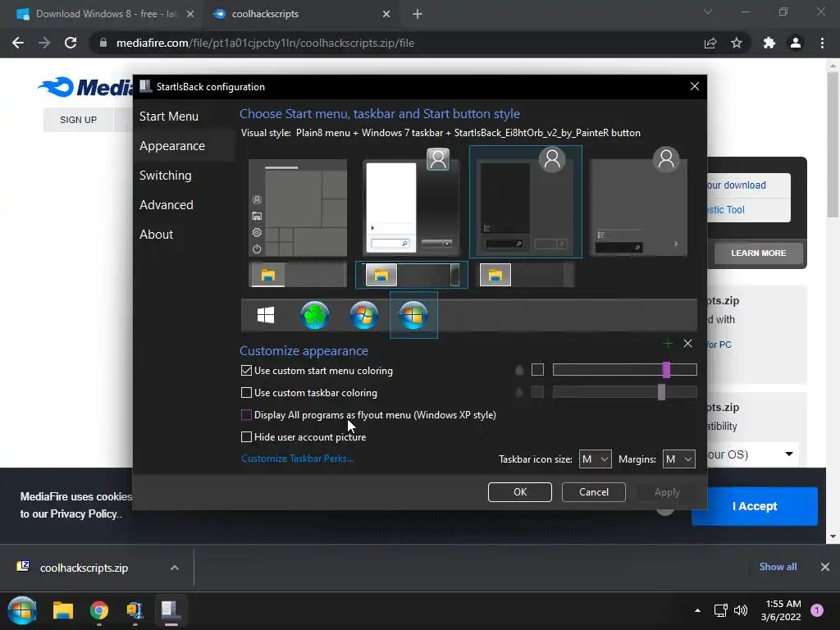
Task: Close the downloads bar
Action: [825, 567]
